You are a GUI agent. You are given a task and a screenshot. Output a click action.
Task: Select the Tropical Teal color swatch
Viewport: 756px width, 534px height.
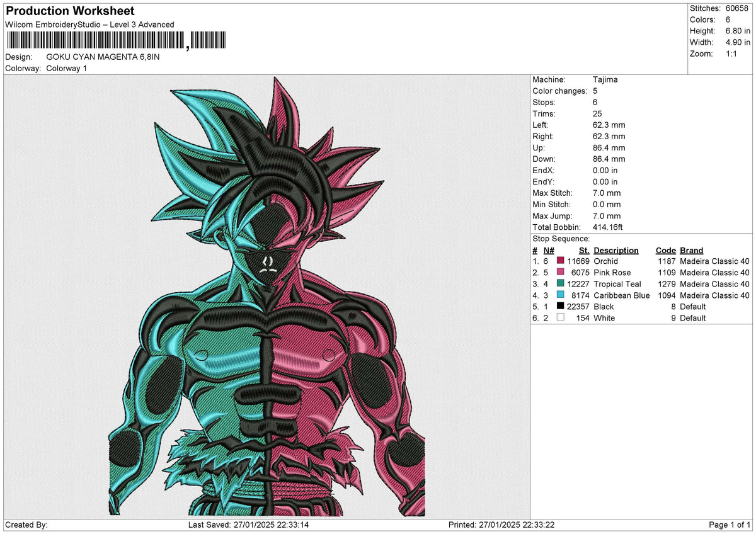pos(560,283)
